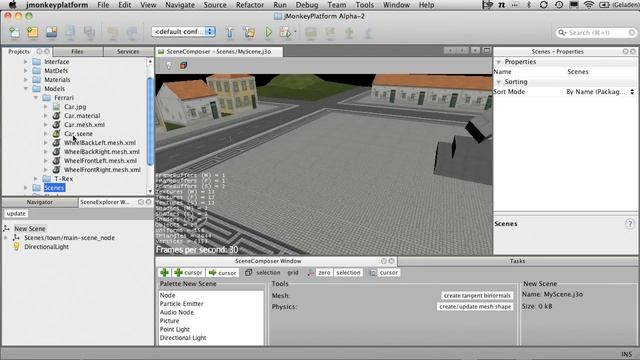Click the red cube icon above scene view
Image resolution: width=640 pixels, height=360 pixels.
click(x=183, y=65)
